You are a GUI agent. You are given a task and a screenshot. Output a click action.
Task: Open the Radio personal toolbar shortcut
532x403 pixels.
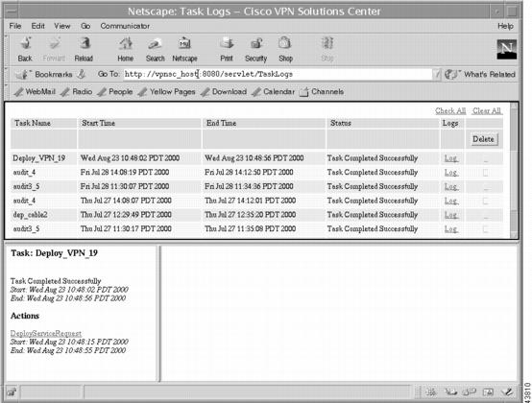(x=76, y=91)
